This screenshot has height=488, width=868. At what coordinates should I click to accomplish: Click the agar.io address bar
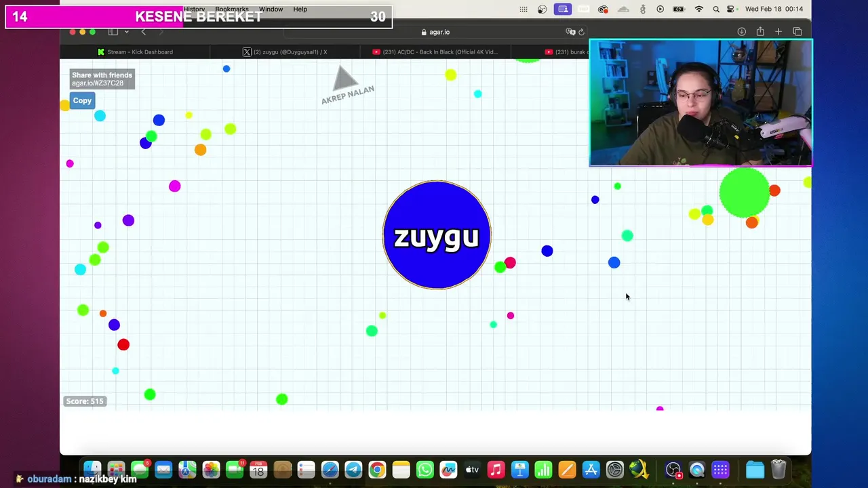[435, 32]
